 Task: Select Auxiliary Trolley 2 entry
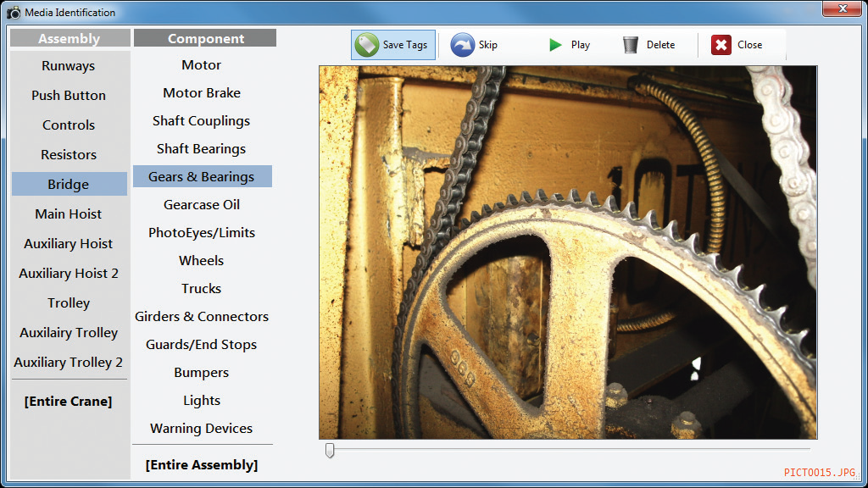pos(69,363)
